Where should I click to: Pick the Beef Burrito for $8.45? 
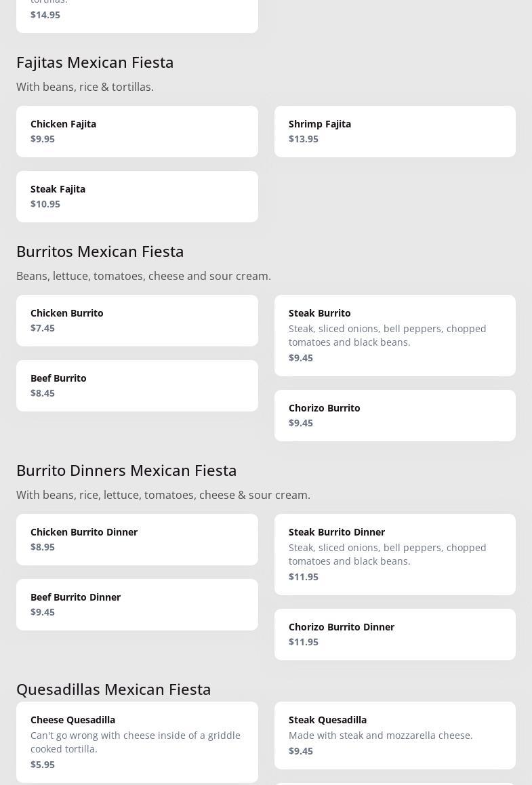(x=137, y=386)
